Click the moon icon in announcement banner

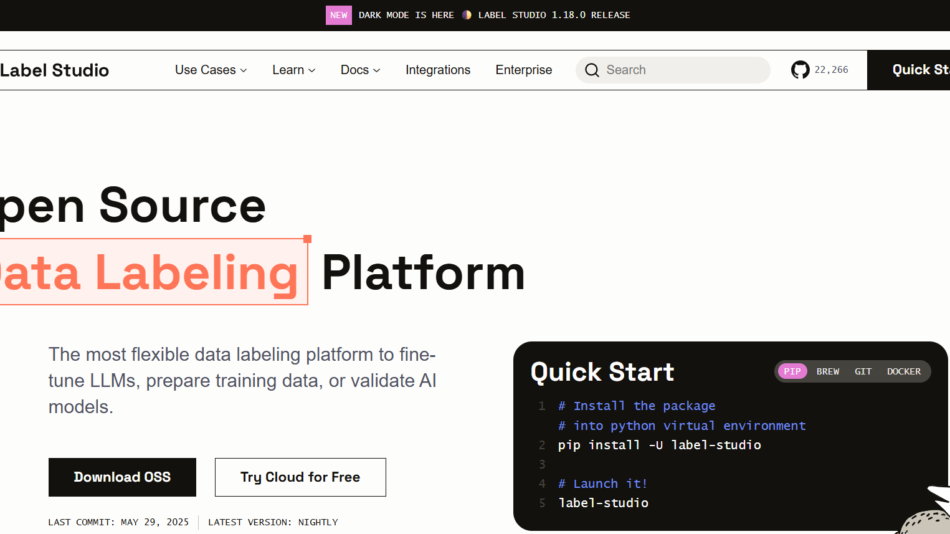click(466, 15)
